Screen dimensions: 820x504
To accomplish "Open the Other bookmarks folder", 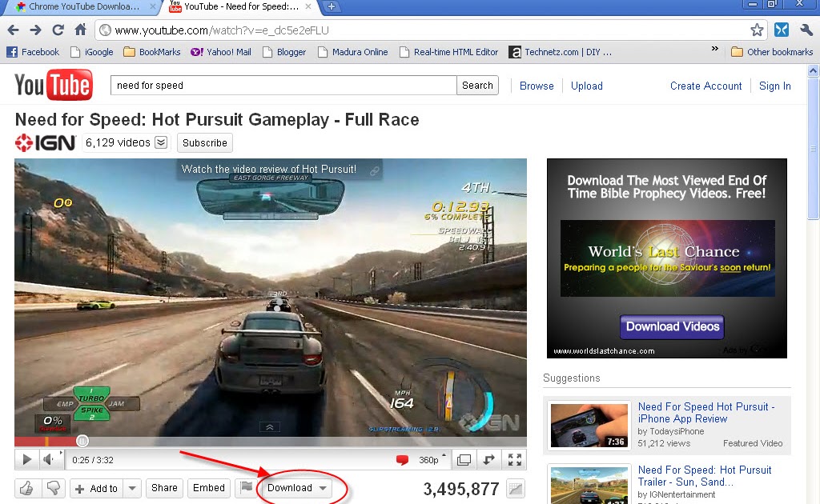I will pyautogui.click(x=772, y=52).
